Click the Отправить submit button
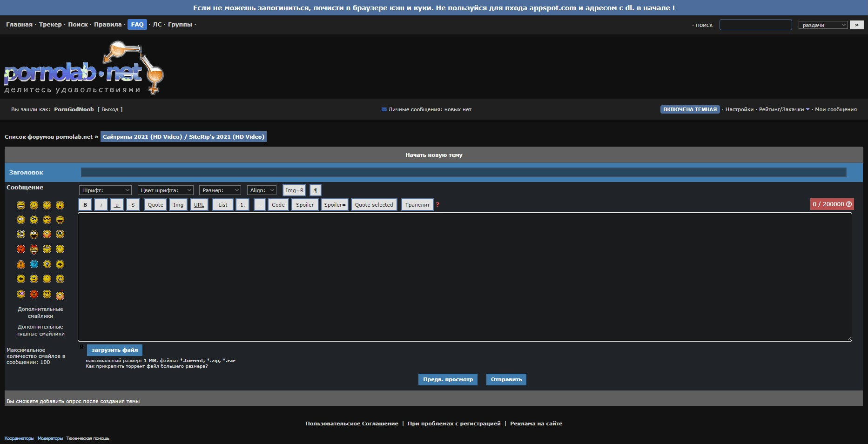Viewport: 868px width, 444px height. (506, 379)
